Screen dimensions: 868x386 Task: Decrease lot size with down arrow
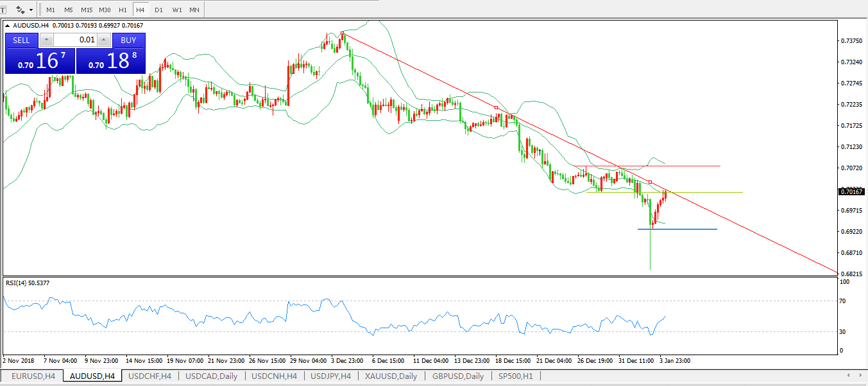pos(46,40)
